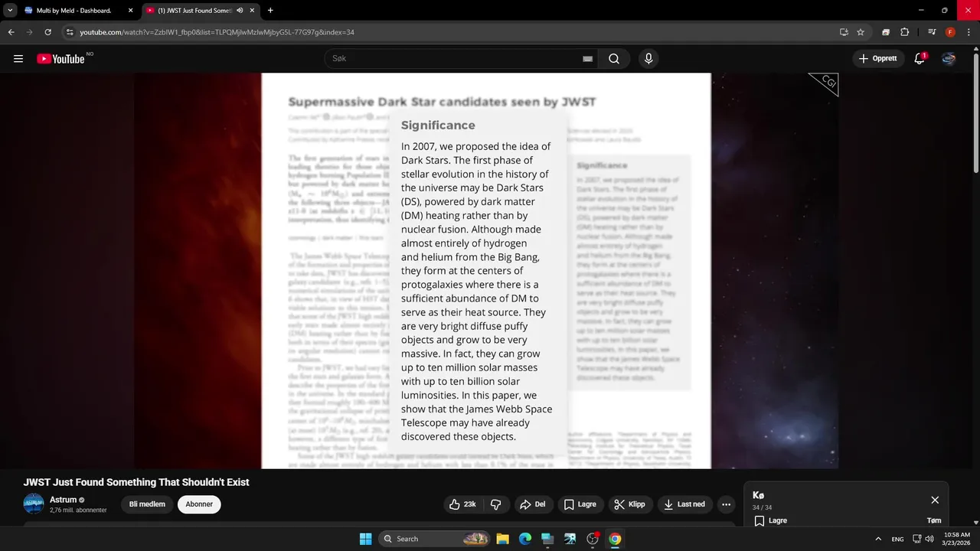Close the JWST YouTube tab
980x551 pixels.
click(252, 11)
